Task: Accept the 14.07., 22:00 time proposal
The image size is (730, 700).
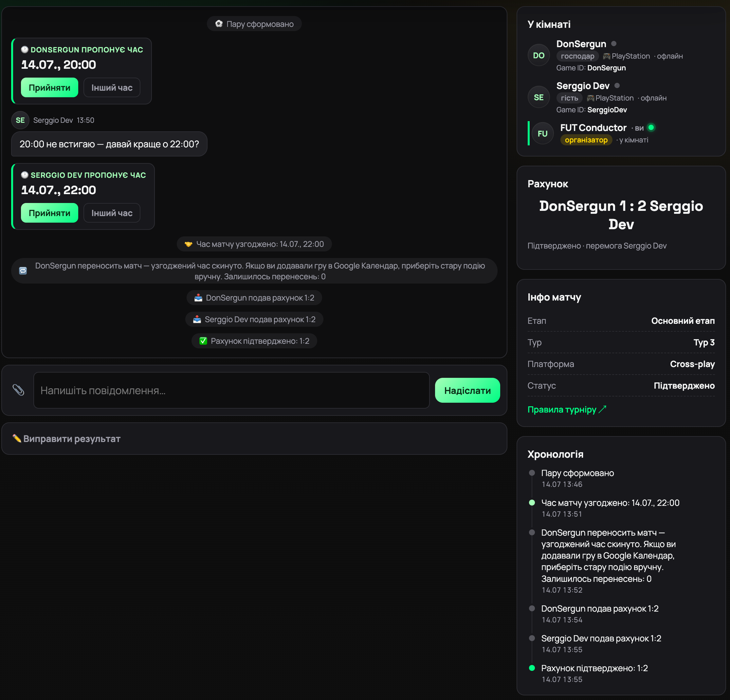Action: (49, 213)
